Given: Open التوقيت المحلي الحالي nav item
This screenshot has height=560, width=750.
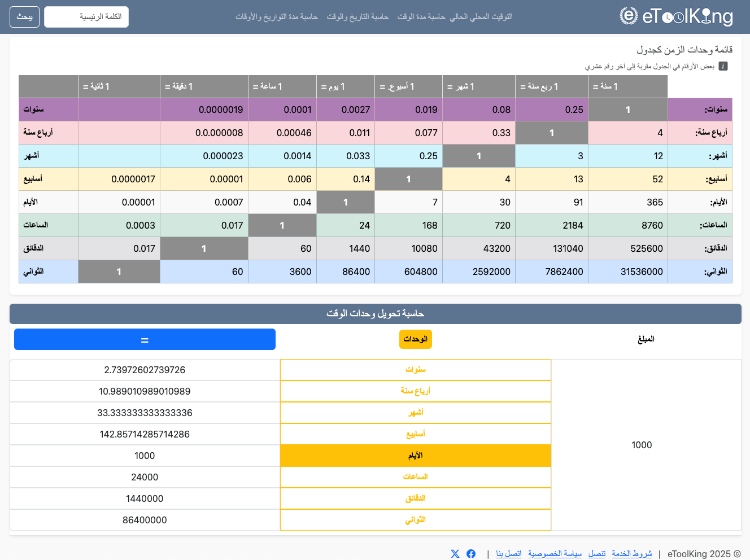Looking at the screenshot, I should (481, 17).
